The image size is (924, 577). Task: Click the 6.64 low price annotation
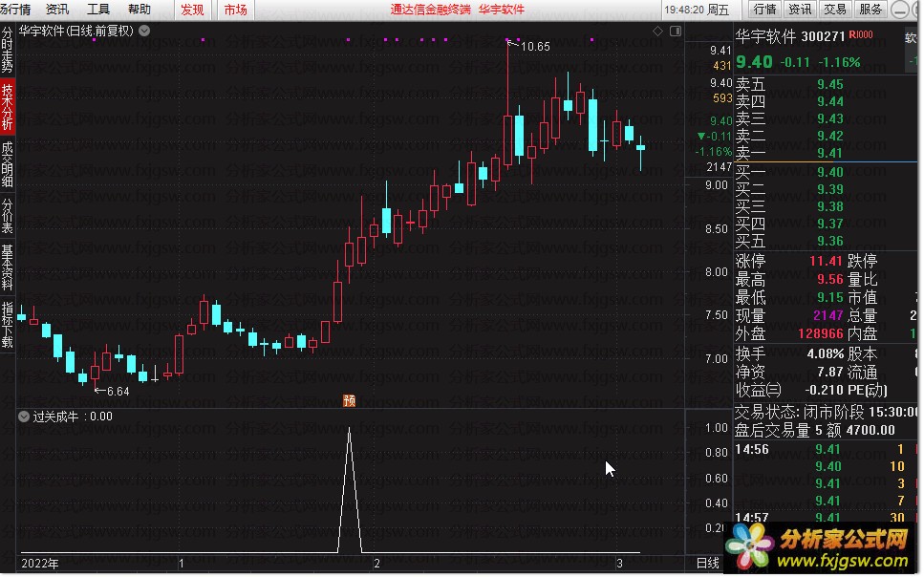coord(118,392)
